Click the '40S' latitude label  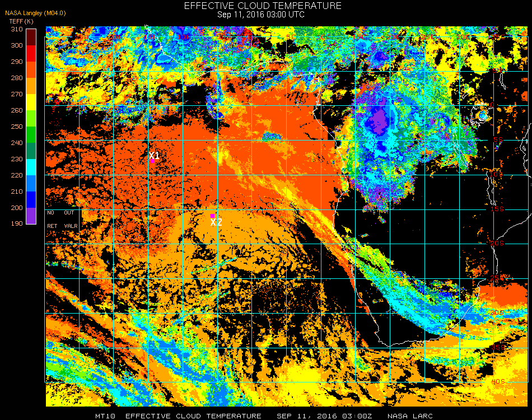pos(498,382)
